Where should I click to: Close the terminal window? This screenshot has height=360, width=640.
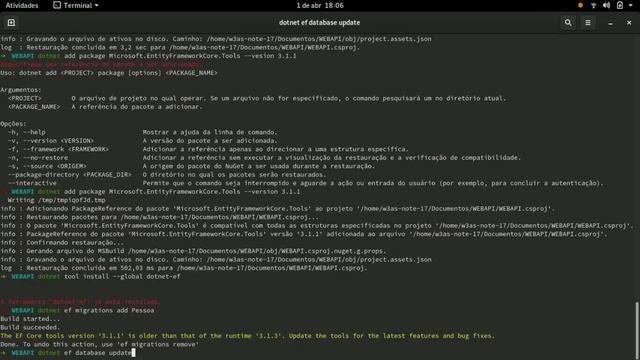point(629,23)
